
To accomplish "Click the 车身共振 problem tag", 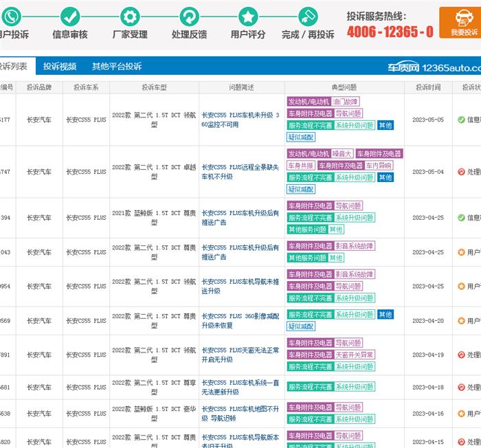I will point(301,166).
